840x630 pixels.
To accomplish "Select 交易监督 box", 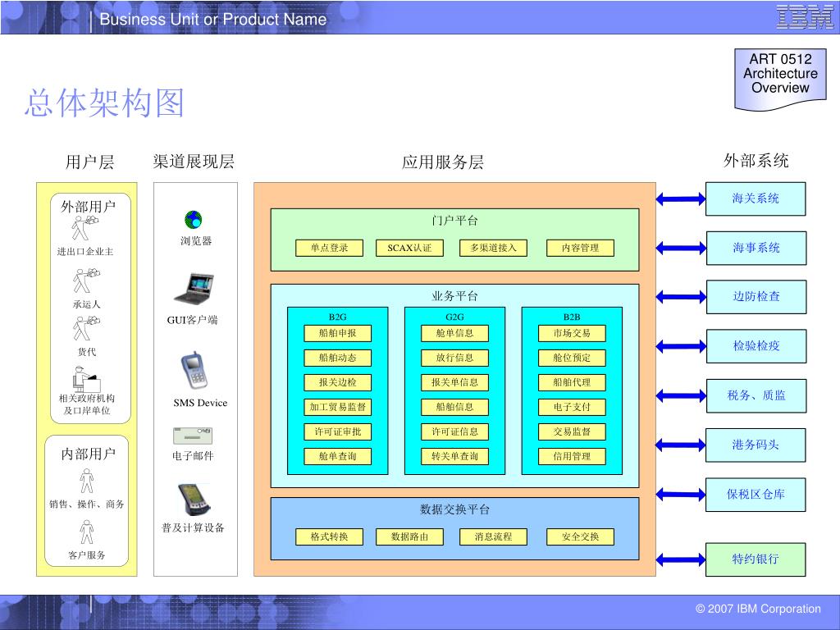I will 572,431.
